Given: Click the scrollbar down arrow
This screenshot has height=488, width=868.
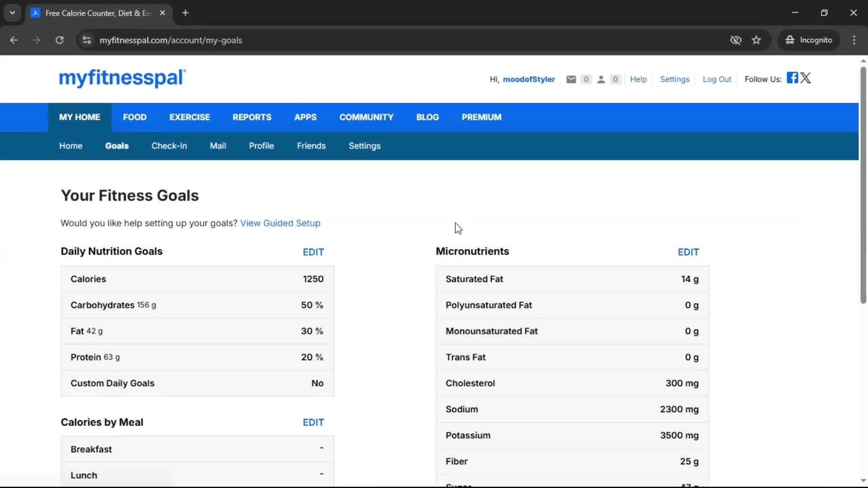Looking at the screenshot, I should (x=863, y=481).
